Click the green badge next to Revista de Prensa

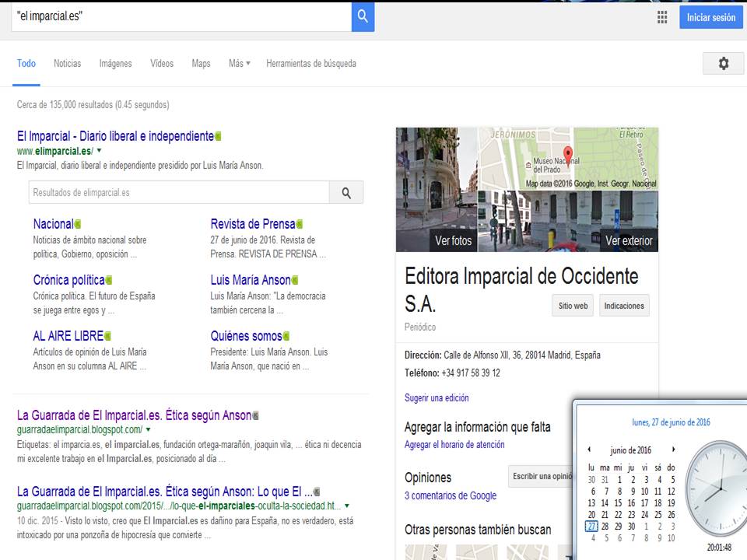pyautogui.click(x=300, y=224)
